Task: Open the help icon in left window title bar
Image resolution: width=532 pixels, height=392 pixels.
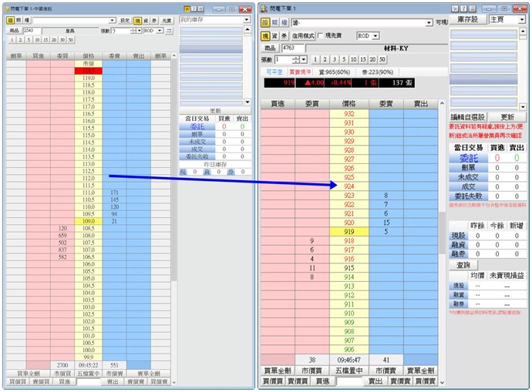Action: 194,9
